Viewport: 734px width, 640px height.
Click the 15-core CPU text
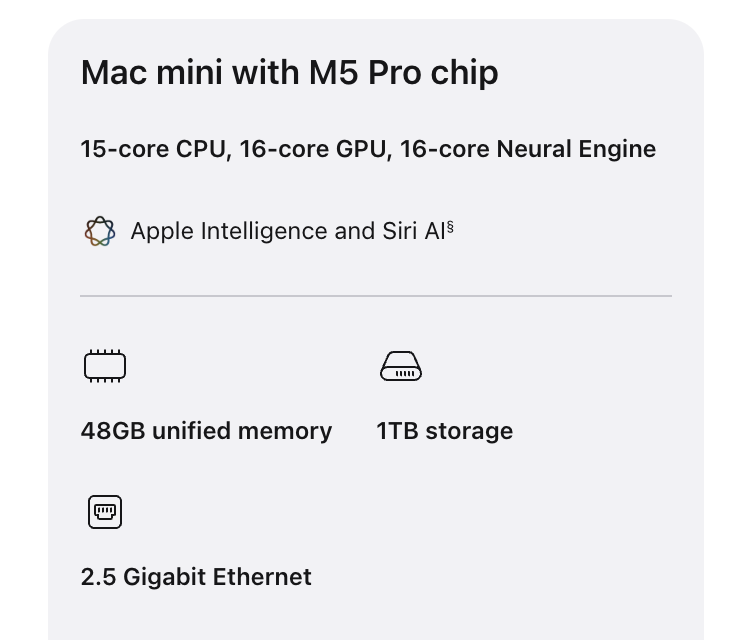click(x=156, y=149)
